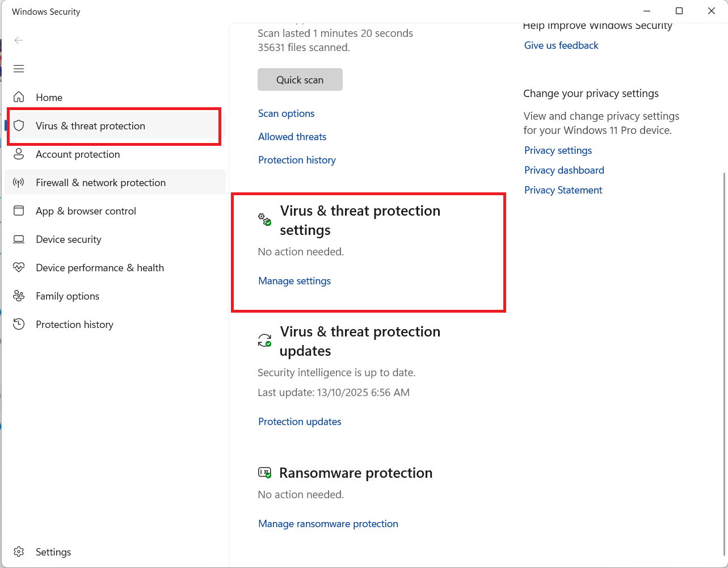Click the Family options people icon
This screenshot has height=568, width=728.
19,296
